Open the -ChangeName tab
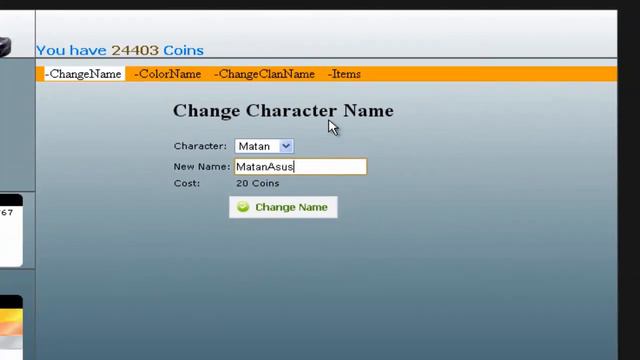Viewport: 640px width, 360px height. (x=84, y=74)
